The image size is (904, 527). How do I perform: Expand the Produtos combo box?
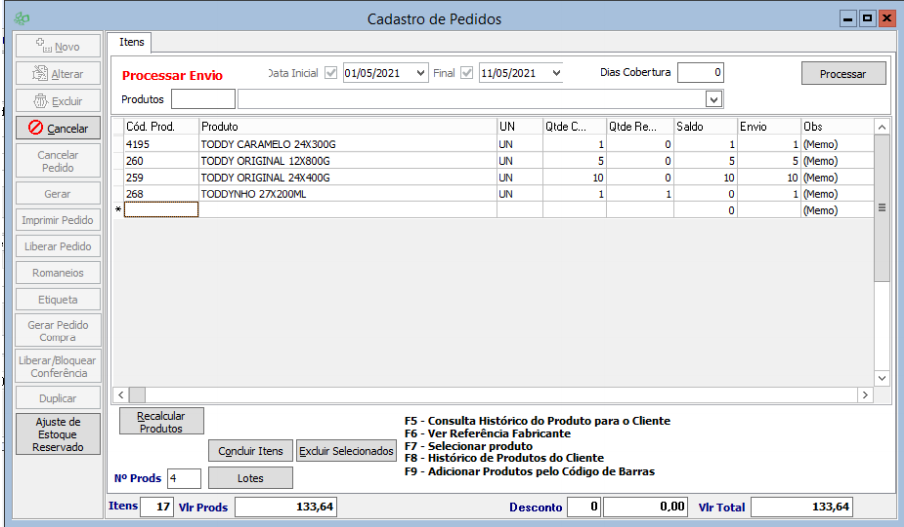713,99
